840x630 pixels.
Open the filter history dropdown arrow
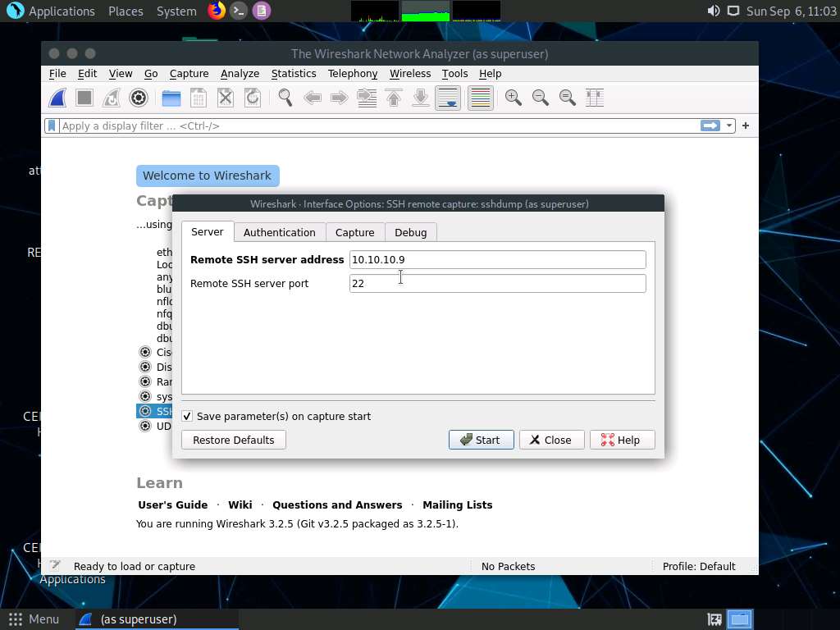coord(728,126)
